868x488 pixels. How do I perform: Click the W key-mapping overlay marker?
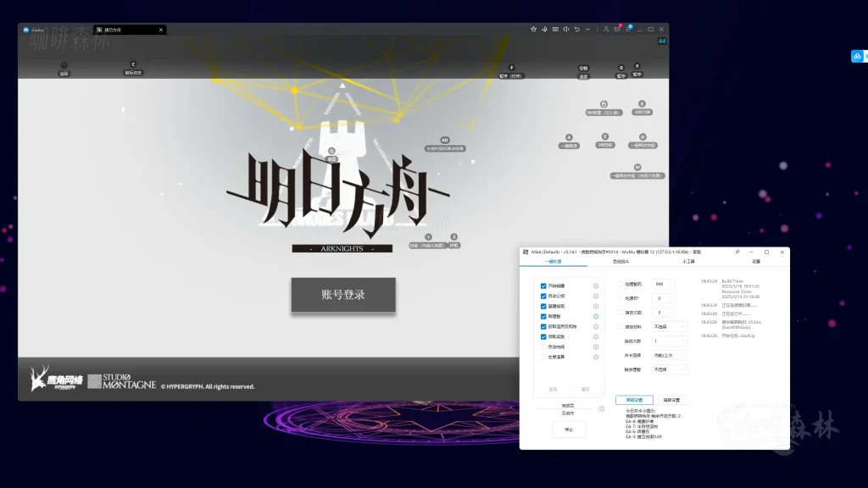click(x=637, y=168)
